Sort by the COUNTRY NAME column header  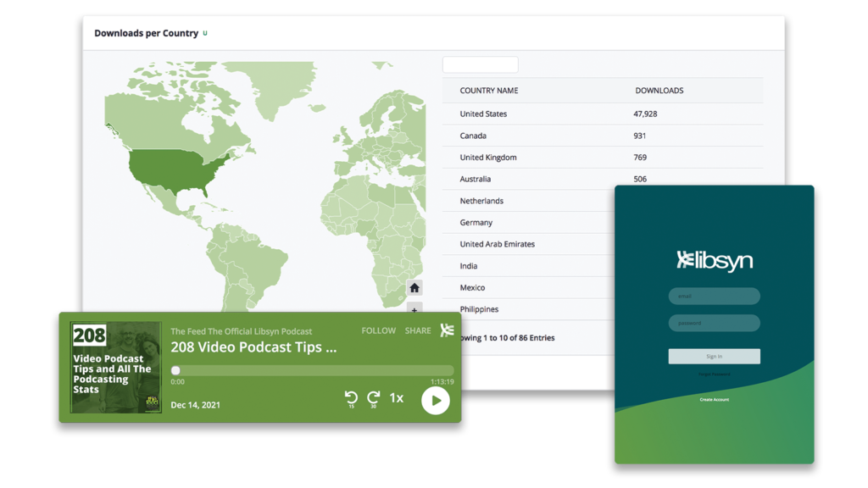(x=489, y=90)
